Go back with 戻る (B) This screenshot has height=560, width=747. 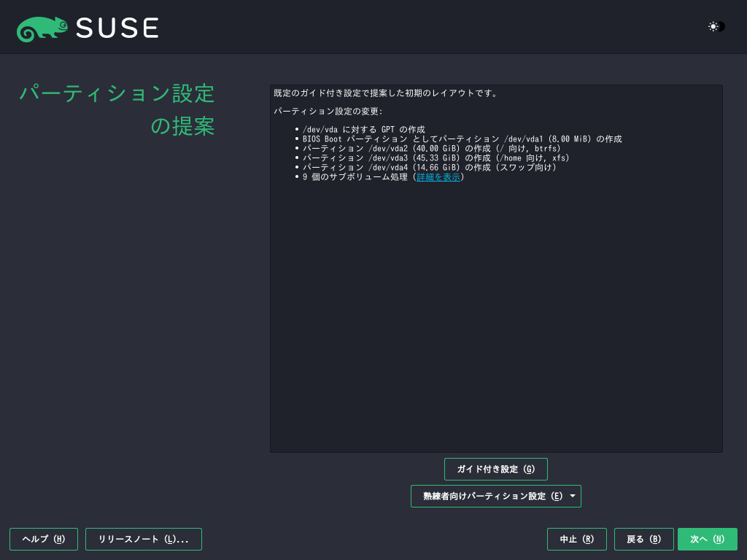643,540
